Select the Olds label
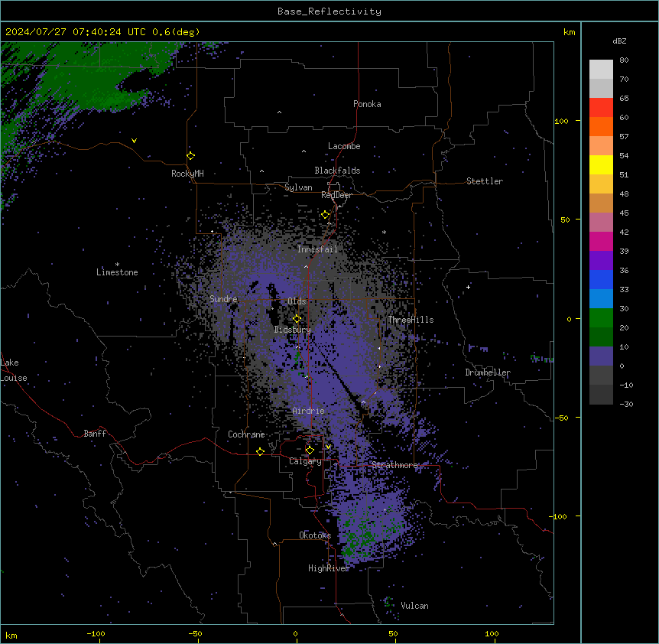Image resolution: width=659 pixels, height=644 pixels. 297,301
